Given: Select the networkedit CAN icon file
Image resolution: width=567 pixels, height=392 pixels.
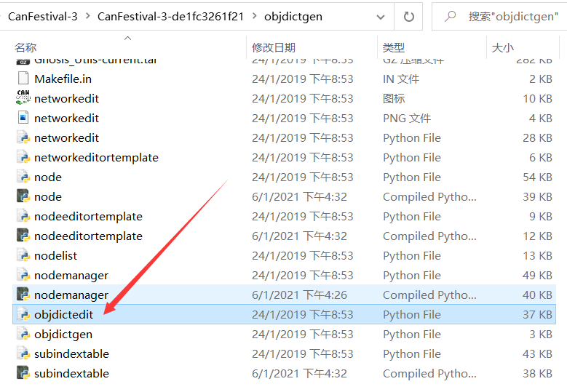Looking at the screenshot, I should pos(23,98).
